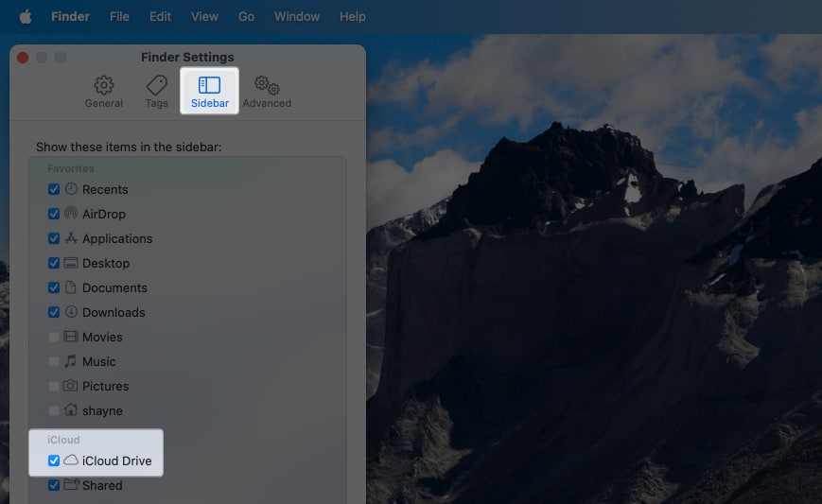Click the 'Music' label text
The height and width of the screenshot is (504, 822).
point(99,362)
